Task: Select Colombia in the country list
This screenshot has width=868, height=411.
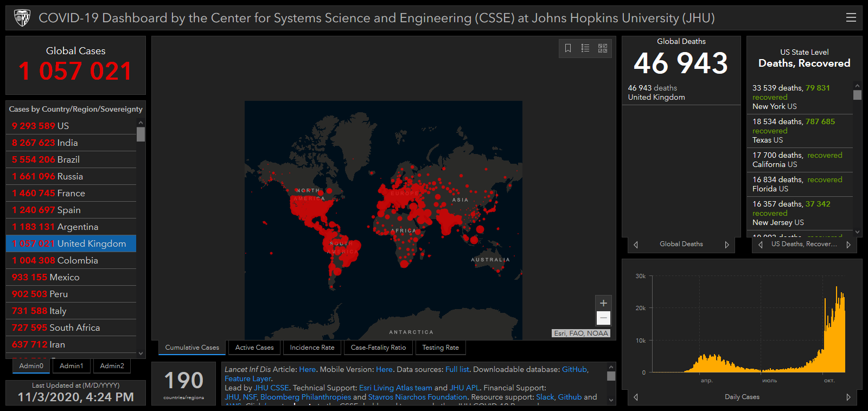Action: click(x=71, y=260)
